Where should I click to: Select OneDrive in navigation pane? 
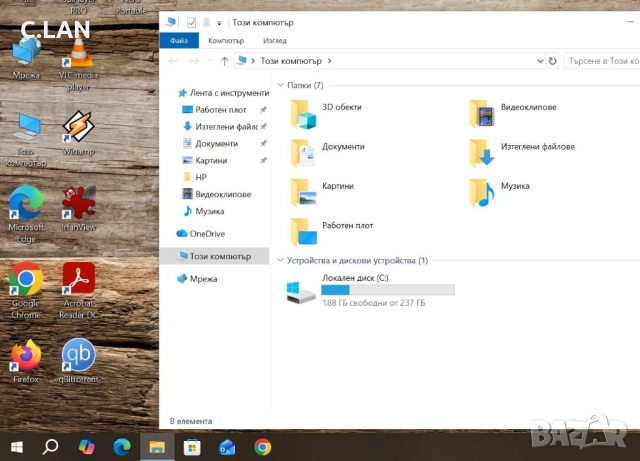coord(201,234)
